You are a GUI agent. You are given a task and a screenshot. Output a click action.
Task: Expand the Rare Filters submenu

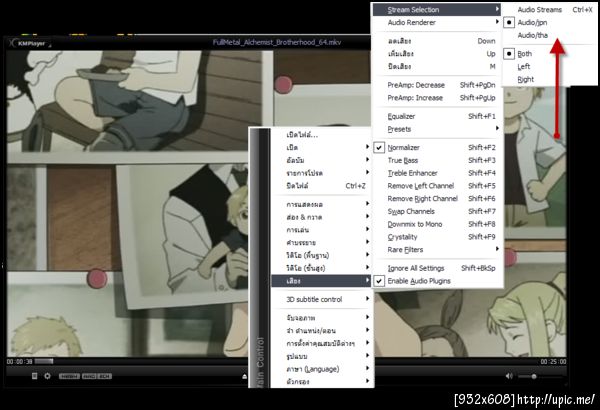437,250
